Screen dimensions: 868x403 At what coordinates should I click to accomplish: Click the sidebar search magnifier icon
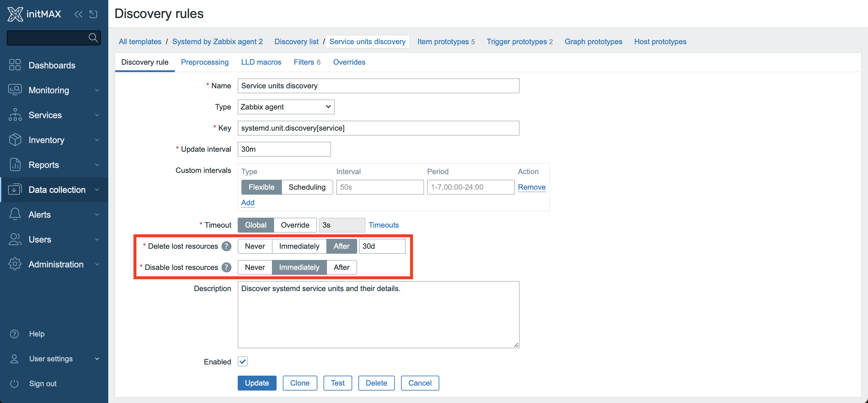pyautogui.click(x=93, y=38)
